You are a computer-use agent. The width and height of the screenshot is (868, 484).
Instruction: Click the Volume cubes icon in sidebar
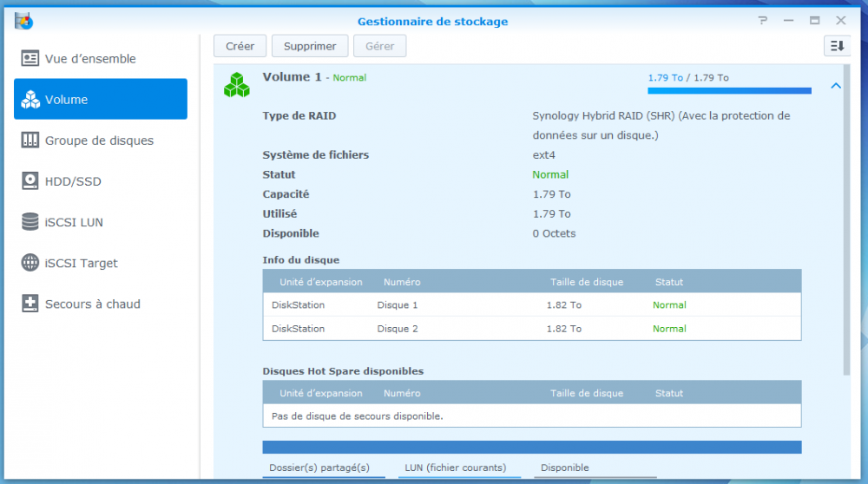click(30, 100)
